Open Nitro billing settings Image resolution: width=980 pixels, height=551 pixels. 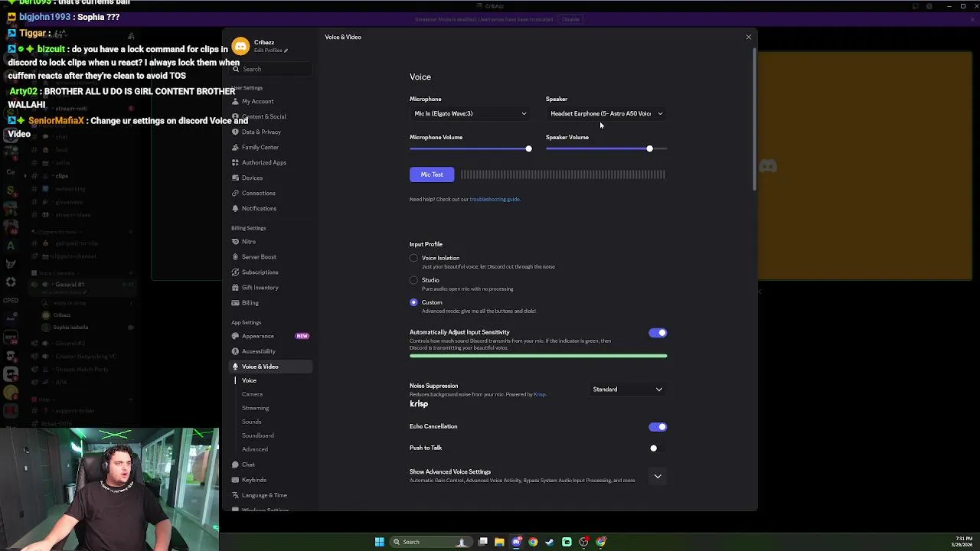[270, 242]
